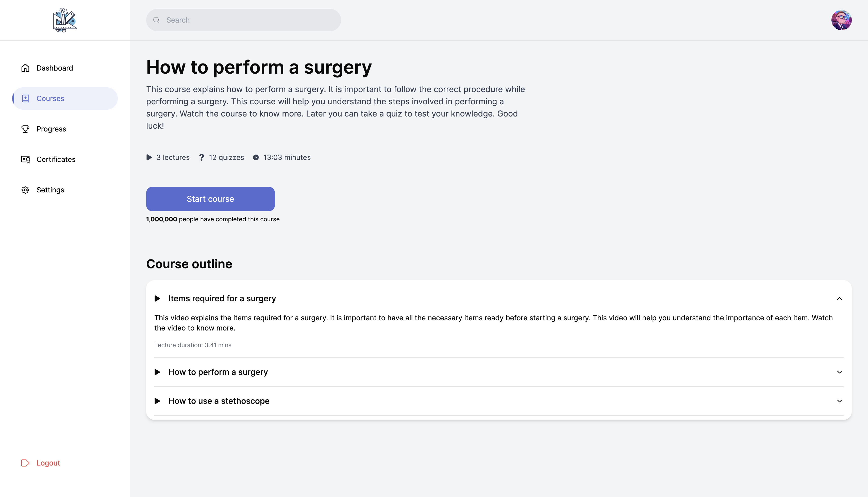Screen dimensions: 868x497
Task: Click play icon beside 'How to use a stethoscope'
Action: coord(157,401)
